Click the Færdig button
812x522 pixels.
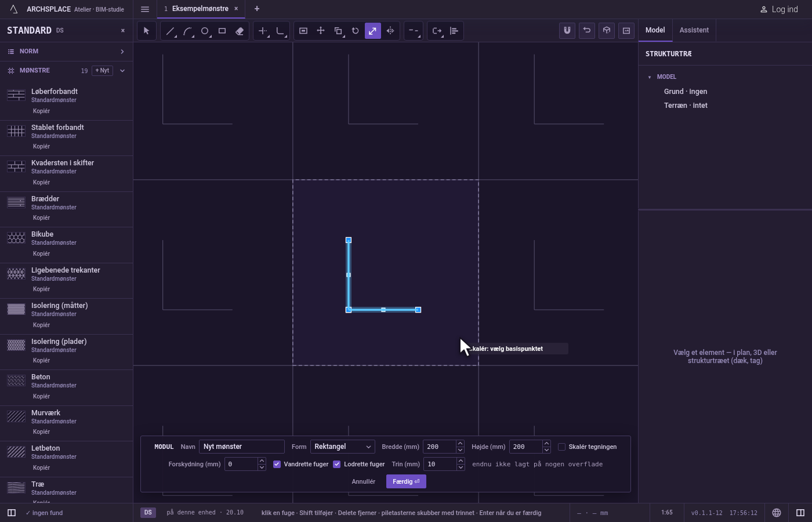pyautogui.click(x=406, y=481)
